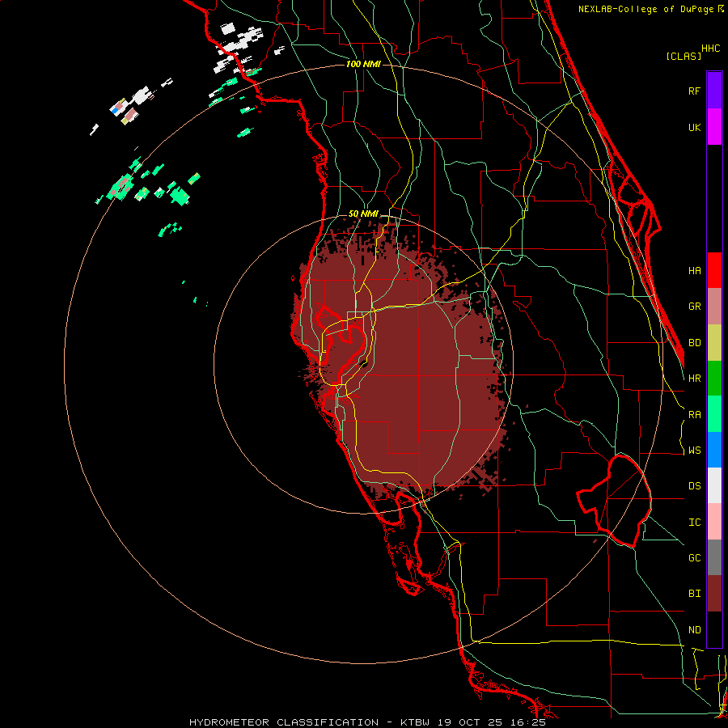The image size is (728, 728).
Task: Click the 19 OCT 25 date
Action: pyautogui.click(x=469, y=722)
